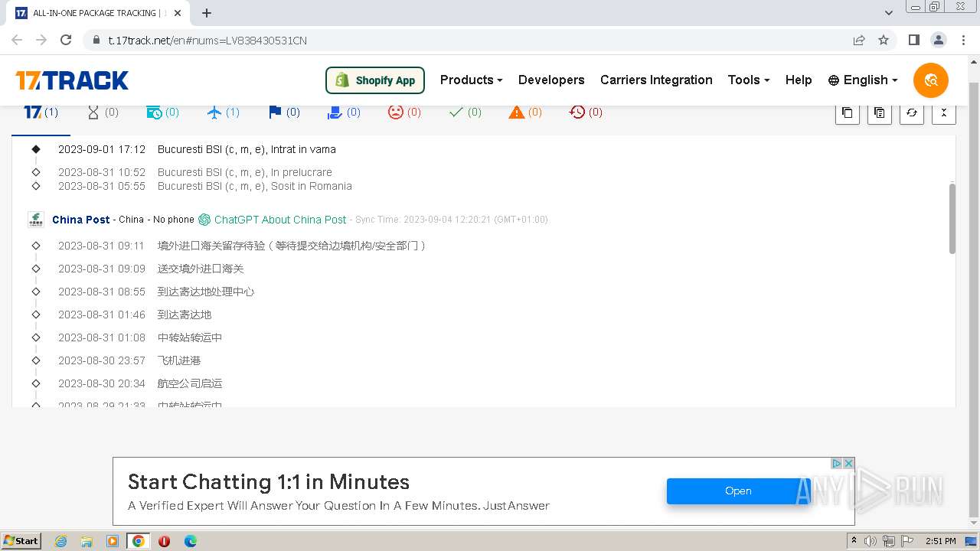Click 'Bucuresti BSI (c, m, e), Intrat in vama'
The width and height of the screenshot is (980, 551).
coord(247,149)
